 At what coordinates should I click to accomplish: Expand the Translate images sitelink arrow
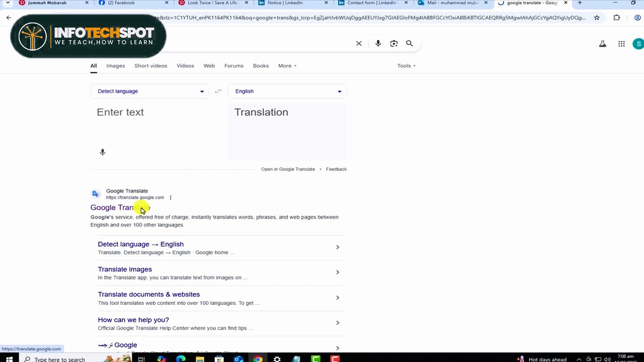pos(338,273)
